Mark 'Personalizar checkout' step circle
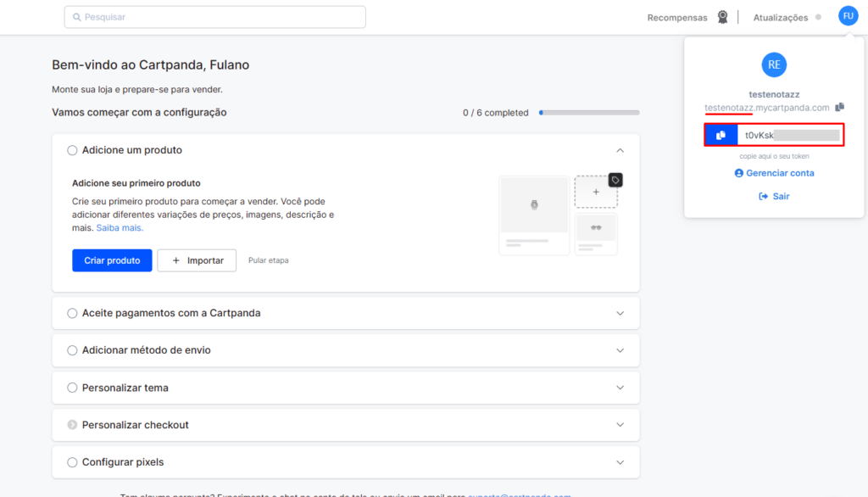 72,425
